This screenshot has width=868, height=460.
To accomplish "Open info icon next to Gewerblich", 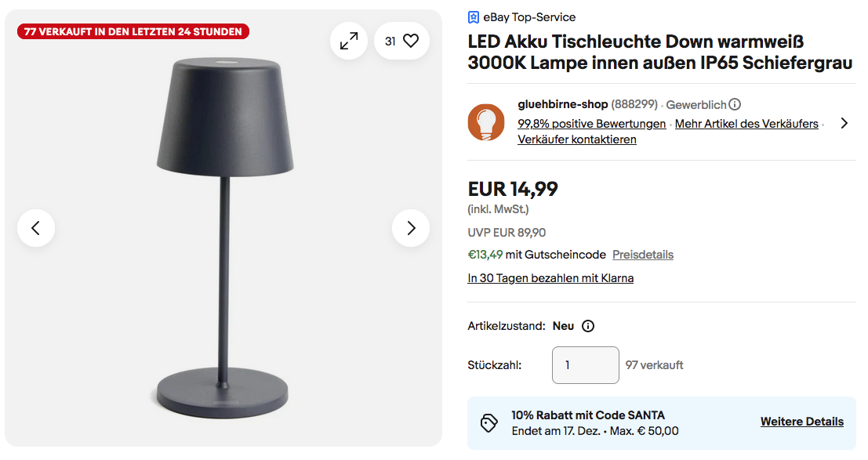I will click(x=735, y=104).
